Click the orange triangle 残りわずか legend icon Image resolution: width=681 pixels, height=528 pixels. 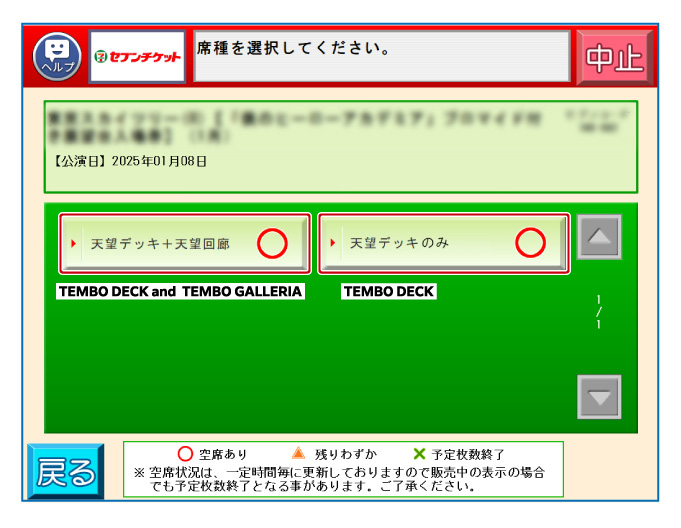[x=298, y=454]
